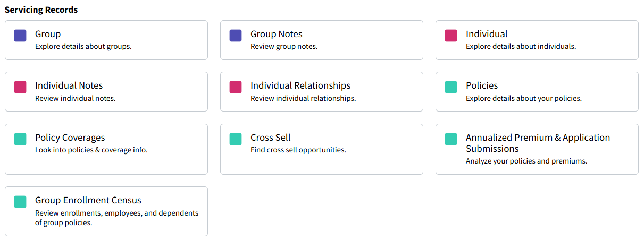
Task: Click the teal icon next to Cross Sell
Action: tap(236, 139)
